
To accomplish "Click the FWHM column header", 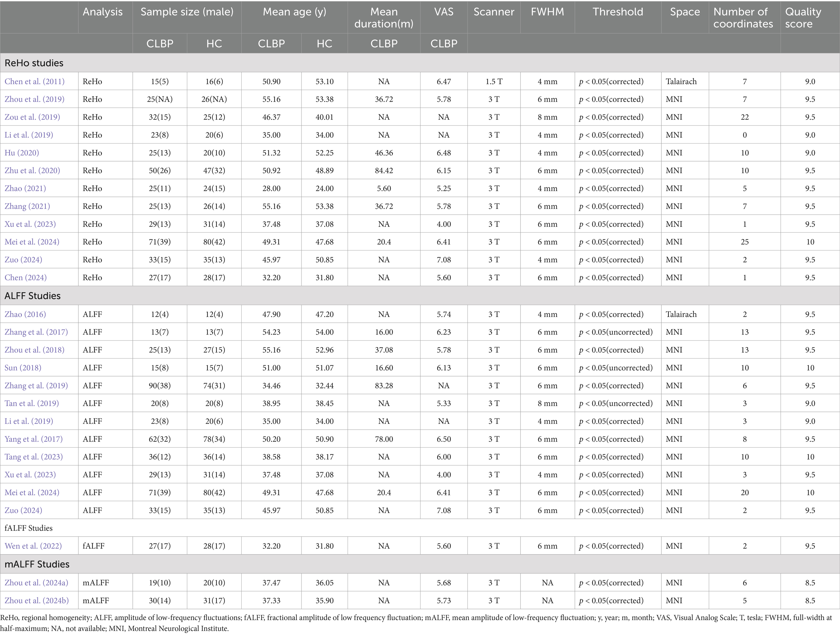I will pos(547,12).
